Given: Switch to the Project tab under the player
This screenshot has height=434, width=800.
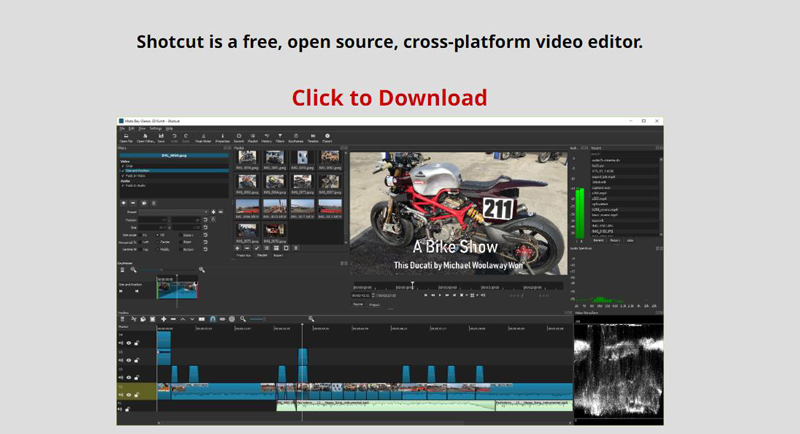Looking at the screenshot, I should (x=374, y=304).
